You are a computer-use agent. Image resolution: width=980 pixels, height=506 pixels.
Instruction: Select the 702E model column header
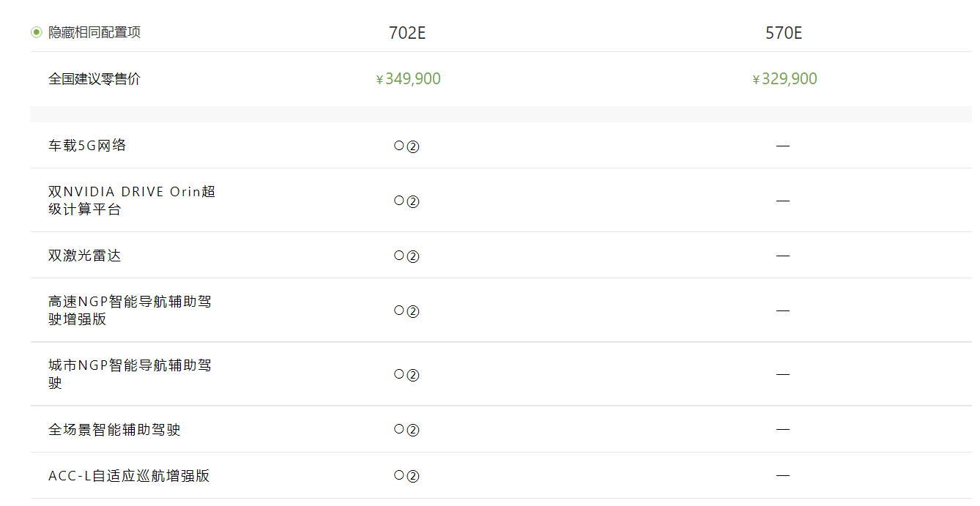point(407,33)
